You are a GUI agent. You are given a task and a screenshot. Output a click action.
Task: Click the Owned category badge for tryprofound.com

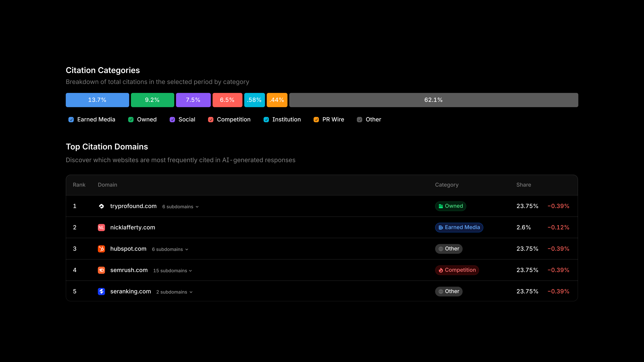451,206
